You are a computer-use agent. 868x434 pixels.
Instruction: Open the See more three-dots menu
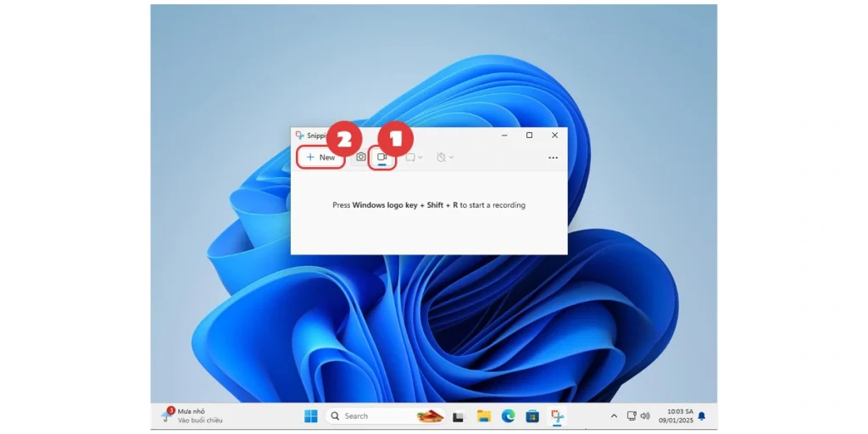point(553,158)
